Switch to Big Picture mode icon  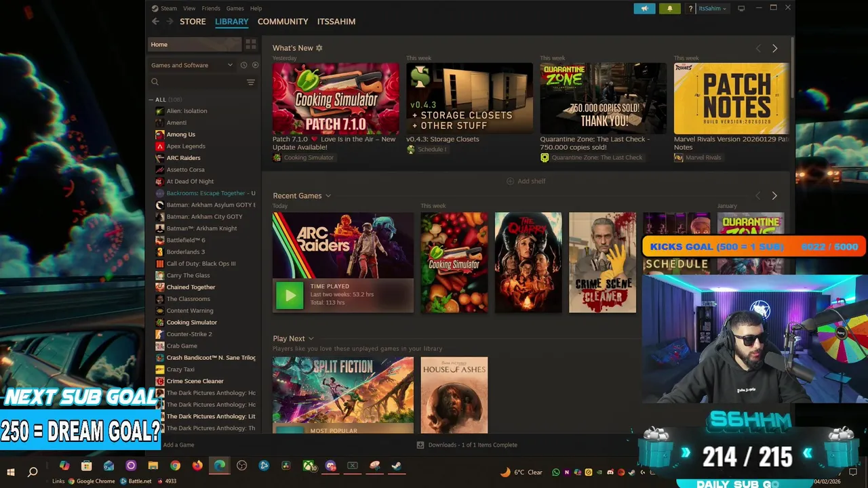coord(741,8)
